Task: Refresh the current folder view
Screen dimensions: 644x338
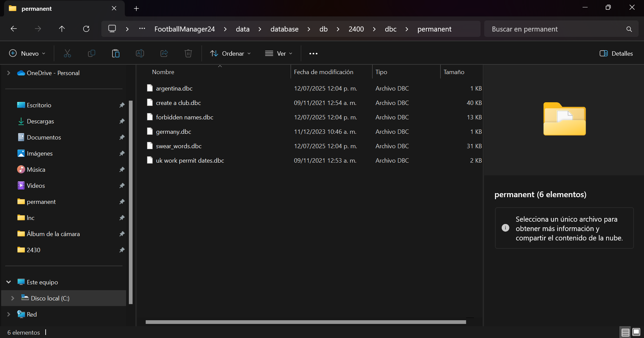Action: click(x=86, y=29)
